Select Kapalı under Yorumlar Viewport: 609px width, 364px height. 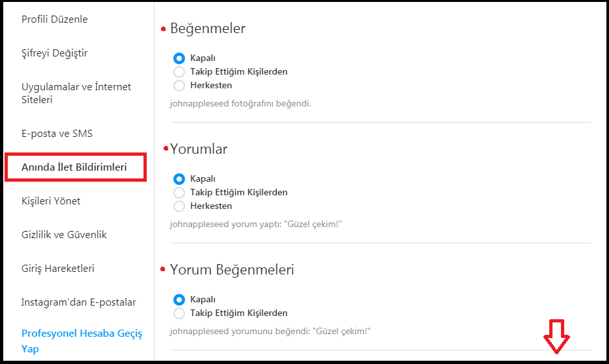pos(180,179)
